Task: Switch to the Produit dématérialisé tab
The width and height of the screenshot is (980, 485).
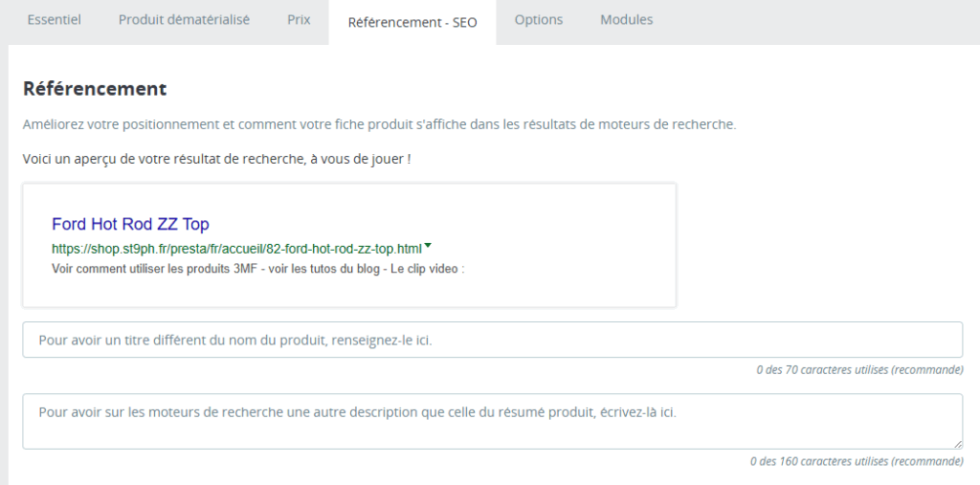Action: (x=184, y=20)
